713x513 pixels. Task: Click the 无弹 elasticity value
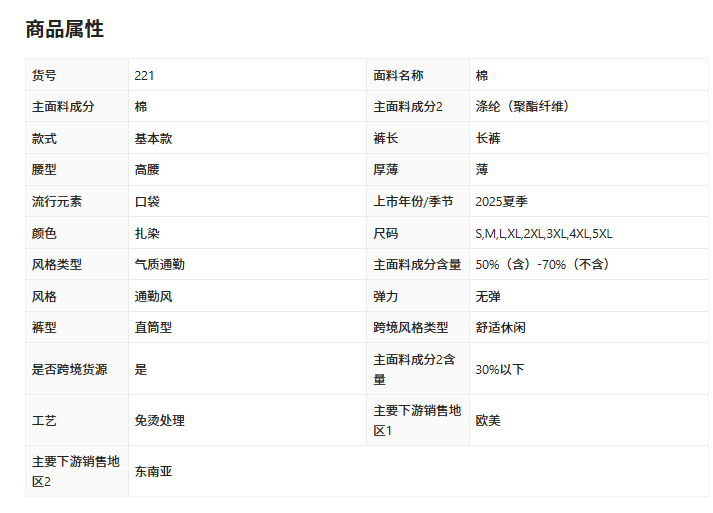488,297
